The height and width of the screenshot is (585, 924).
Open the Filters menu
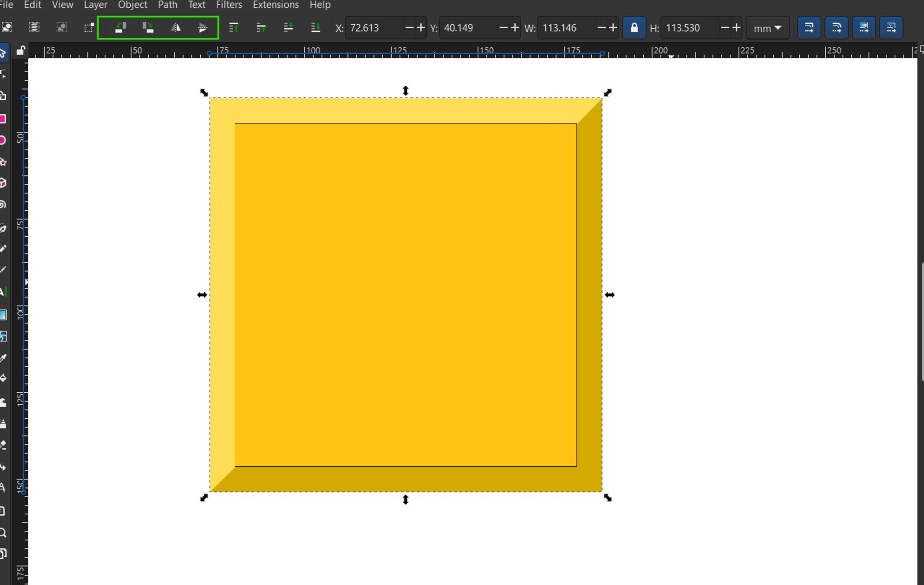pyautogui.click(x=229, y=5)
